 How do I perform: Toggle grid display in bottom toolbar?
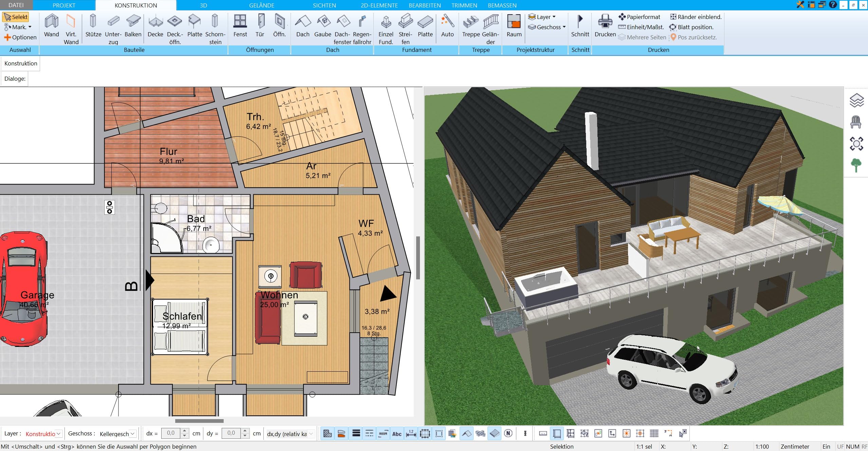click(x=654, y=433)
